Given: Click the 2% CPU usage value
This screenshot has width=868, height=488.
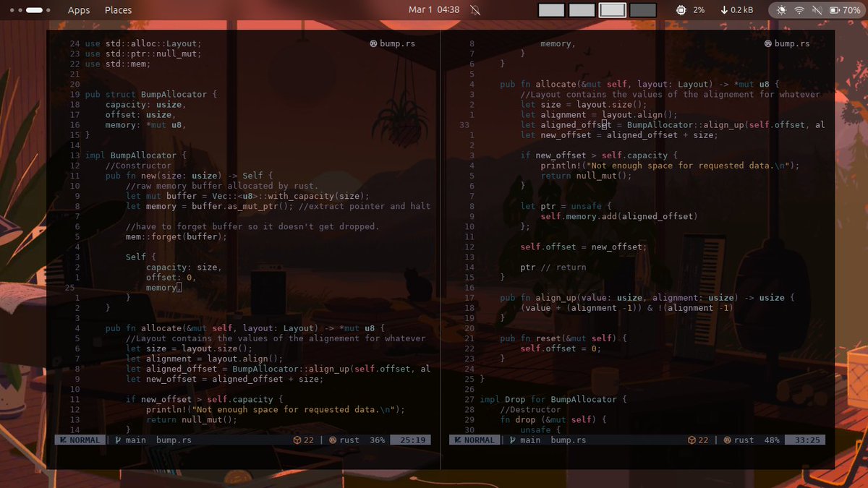Looking at the screenshot, I should [x=699, y=10].
